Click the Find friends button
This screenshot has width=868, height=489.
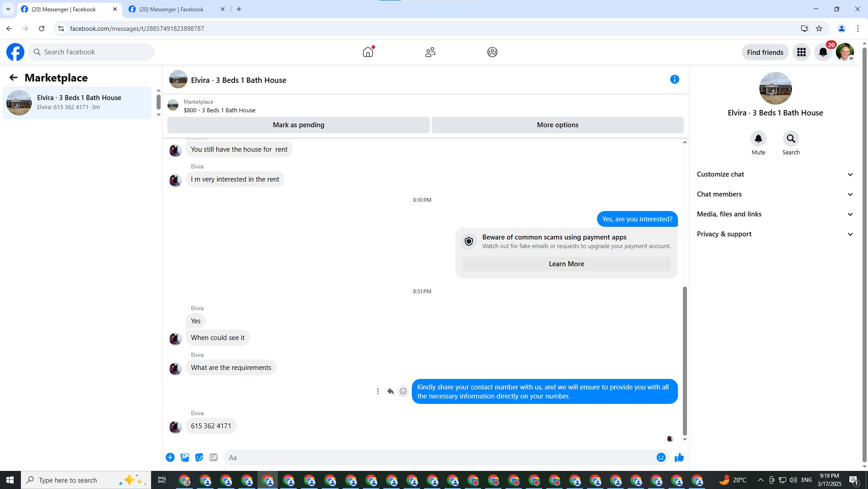[x=765, y=52]
